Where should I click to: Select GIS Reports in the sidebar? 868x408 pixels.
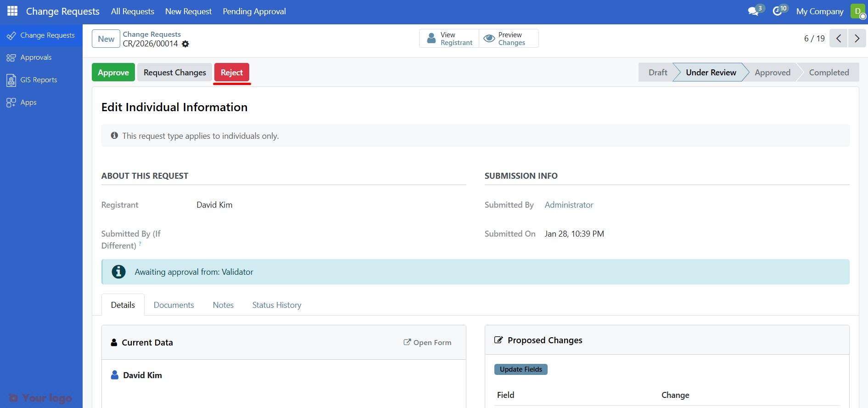39,80
